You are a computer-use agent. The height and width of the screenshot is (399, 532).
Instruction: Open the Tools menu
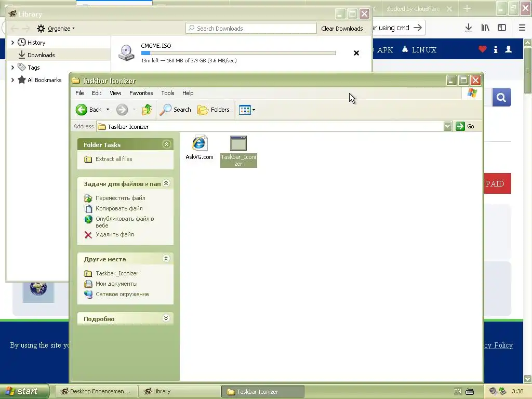(x=168, y=93)
